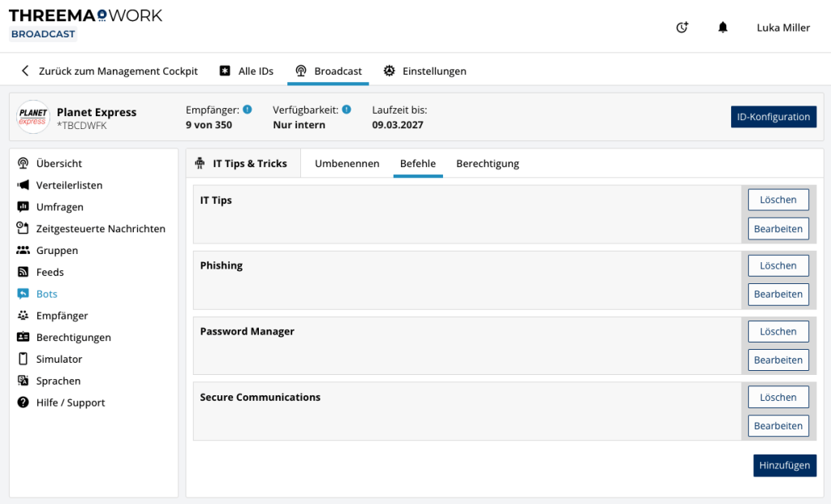
Task: Click the Hinzufügen button
Action: click(x=785, y=465)
